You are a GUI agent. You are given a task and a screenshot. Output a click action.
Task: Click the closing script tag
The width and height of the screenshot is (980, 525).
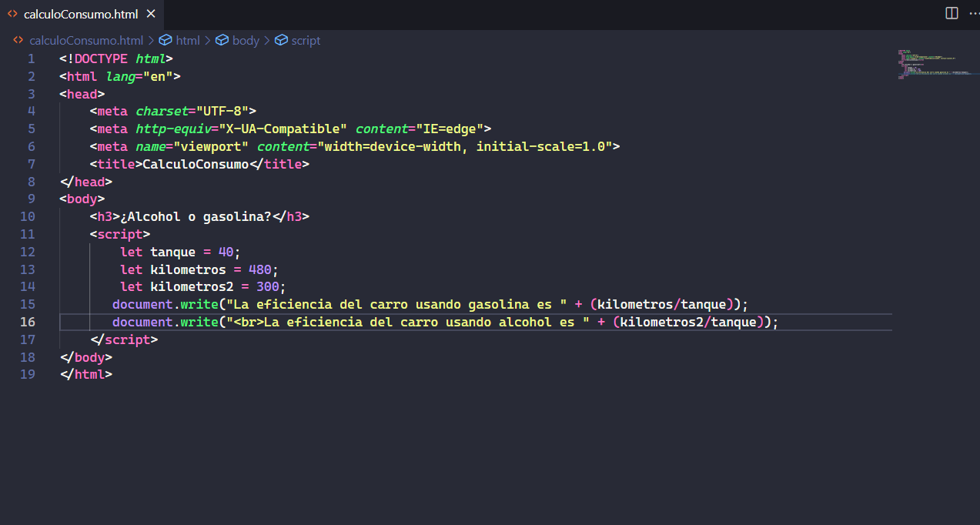click(x=124, y=339)
